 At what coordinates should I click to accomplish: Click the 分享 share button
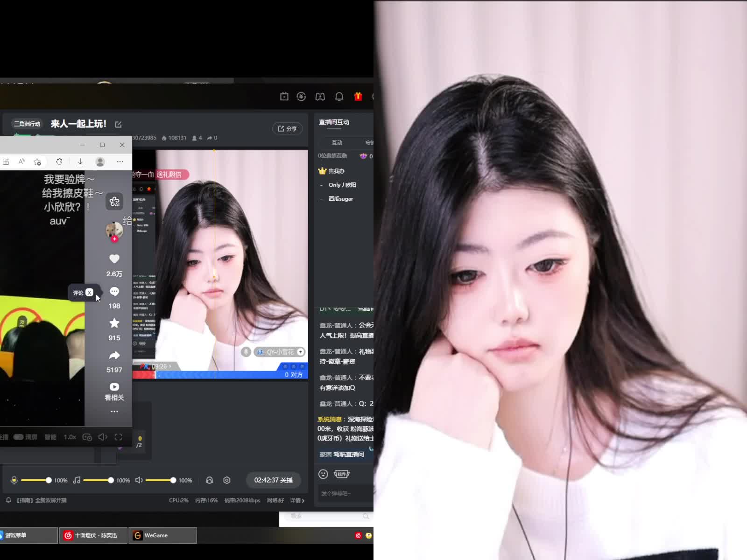click(287, 129)
